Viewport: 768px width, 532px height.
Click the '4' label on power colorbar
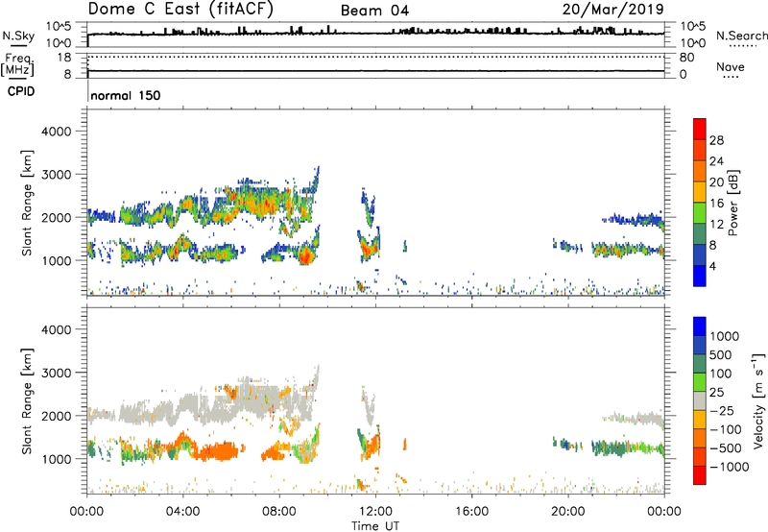point(712,267)
